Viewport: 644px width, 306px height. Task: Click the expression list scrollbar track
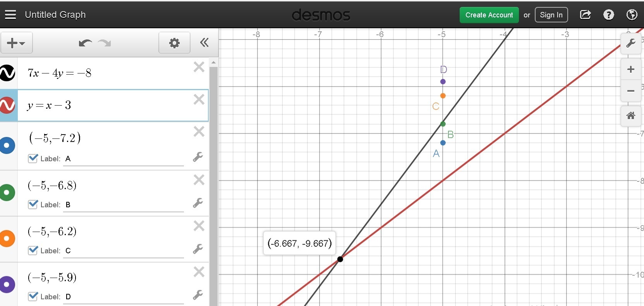coord(213,186)
